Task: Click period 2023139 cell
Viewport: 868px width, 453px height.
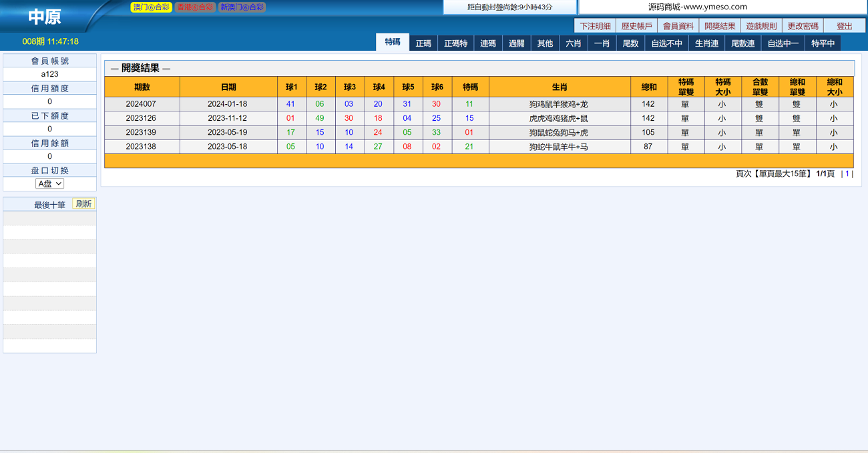Action: pos(141,132)
